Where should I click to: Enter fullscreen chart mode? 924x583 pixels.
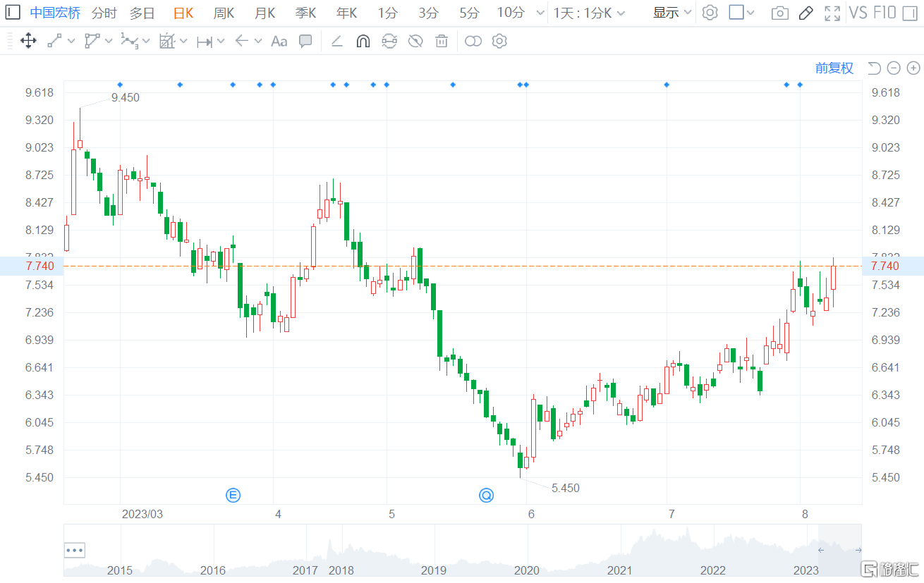pyautogui.click(x=832, y=13)
